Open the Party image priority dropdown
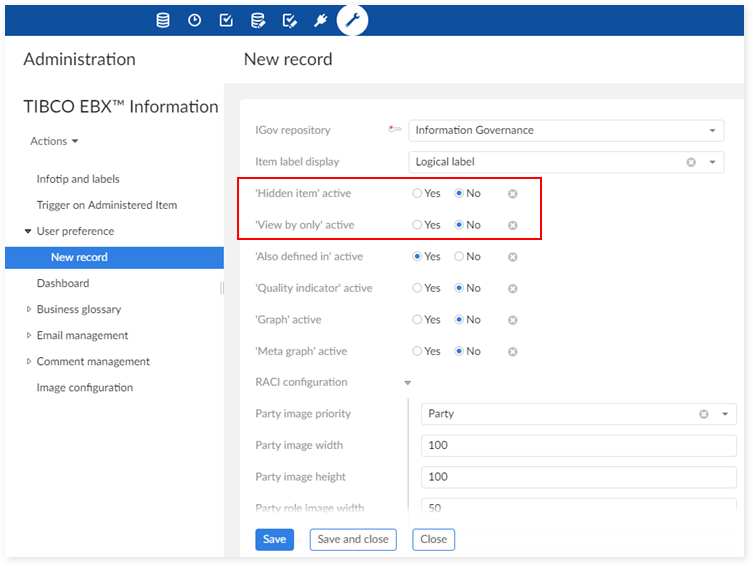753x566 pixels. pyautogui.click(x=725, y=414)
